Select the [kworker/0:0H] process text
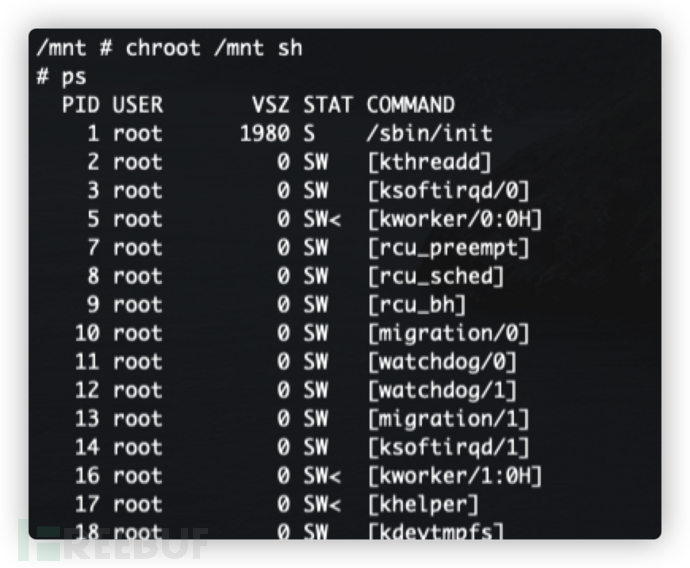Image resolution: width=690 pixels, height=568 pixels. [455, 219]
